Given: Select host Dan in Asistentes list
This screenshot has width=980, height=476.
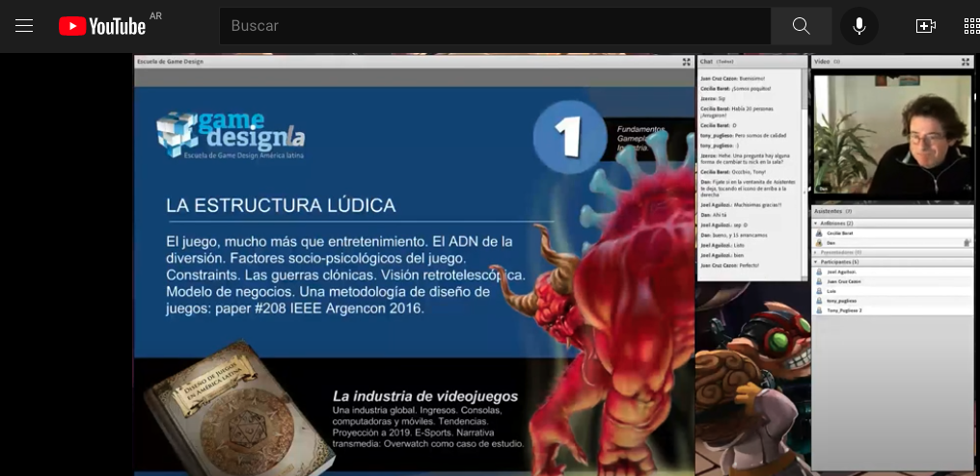Looking at the screenshot, I should click(830, 243).
